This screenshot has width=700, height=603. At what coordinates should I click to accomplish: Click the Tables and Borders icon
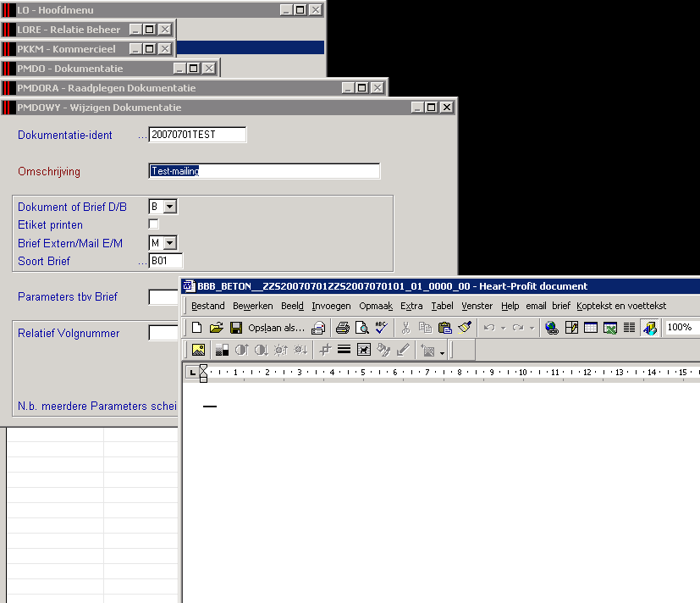click(571, 328)
